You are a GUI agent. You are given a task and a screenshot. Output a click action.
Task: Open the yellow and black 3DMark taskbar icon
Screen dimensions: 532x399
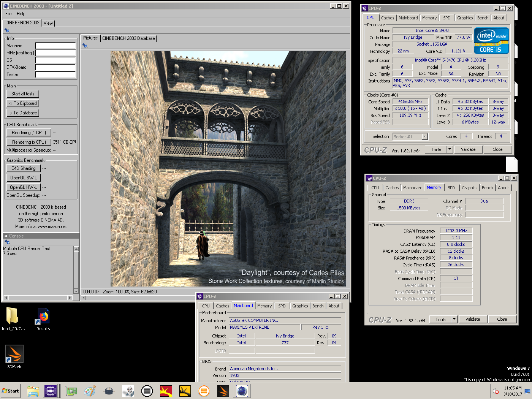[x=185, y=391]
